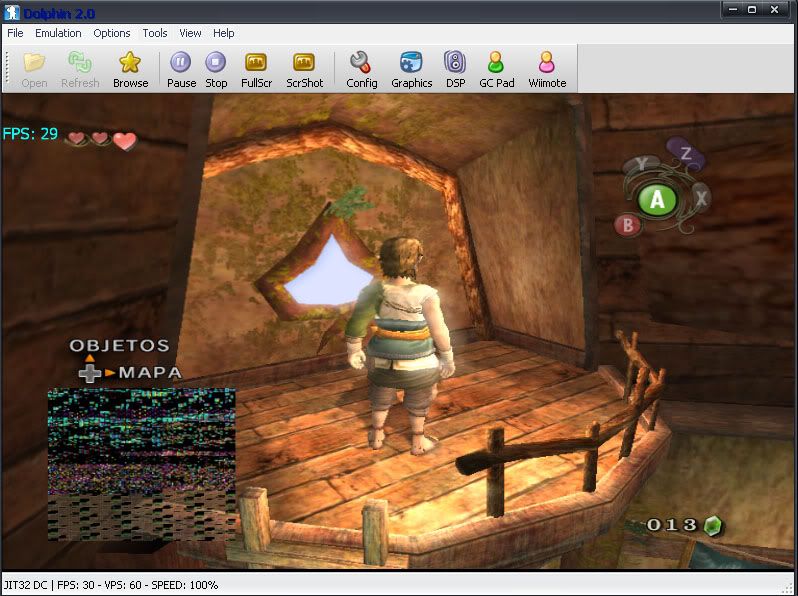Click the toolbar drag grip handle

tap(7, 68)
